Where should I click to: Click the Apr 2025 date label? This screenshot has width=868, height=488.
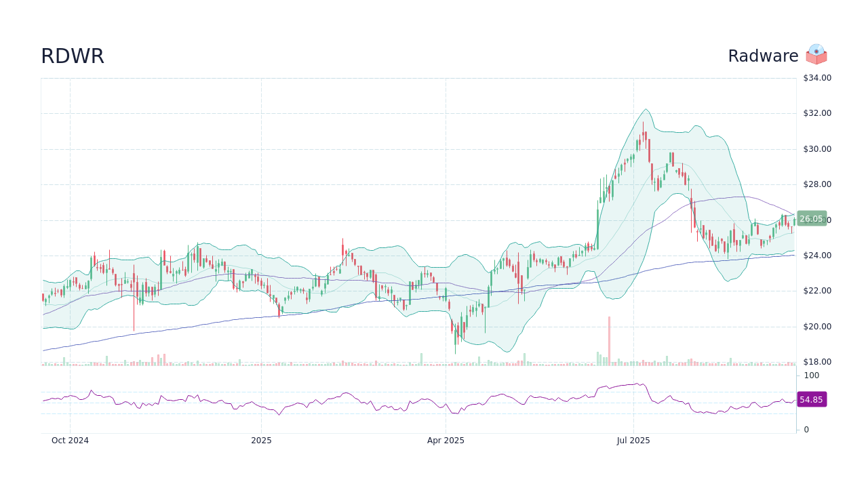pos(446,441)
